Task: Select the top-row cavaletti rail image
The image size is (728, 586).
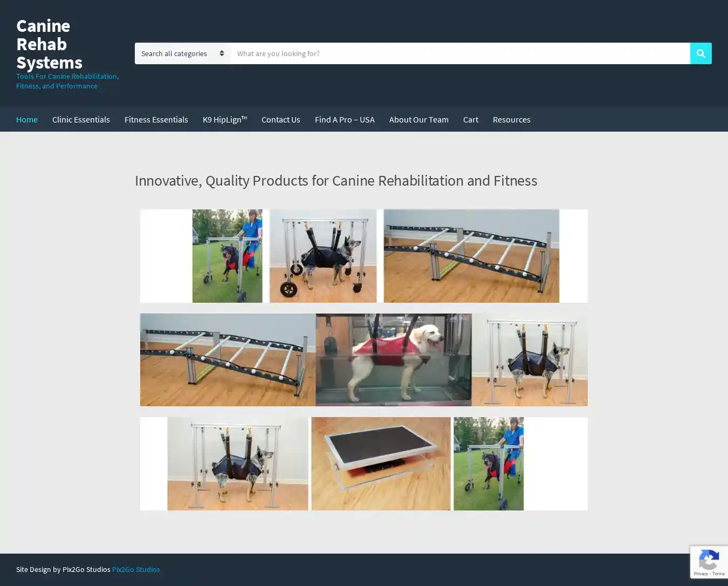Action: tap(471, 256)
